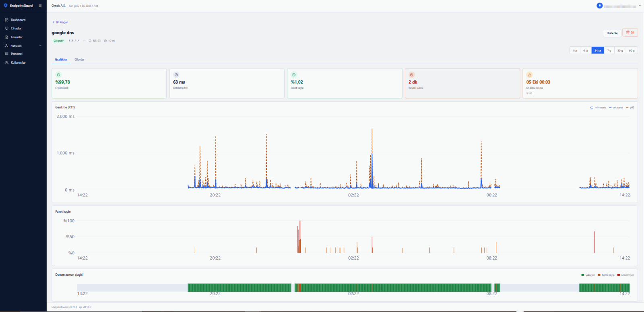
Task: Toggle the red Erişilemiyor legend entry
Action: click(x=626, y=275)
